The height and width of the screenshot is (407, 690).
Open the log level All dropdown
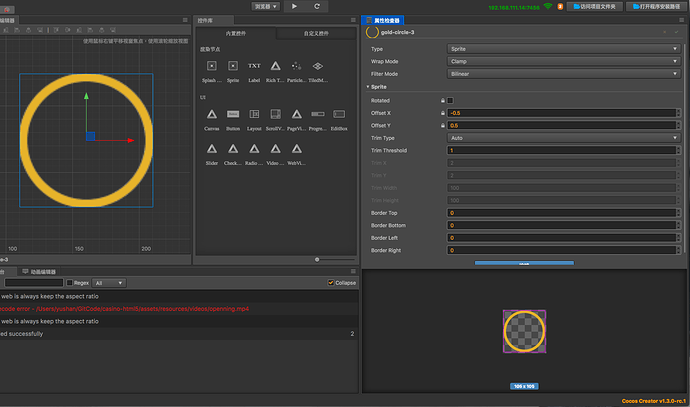coord(109,283)
